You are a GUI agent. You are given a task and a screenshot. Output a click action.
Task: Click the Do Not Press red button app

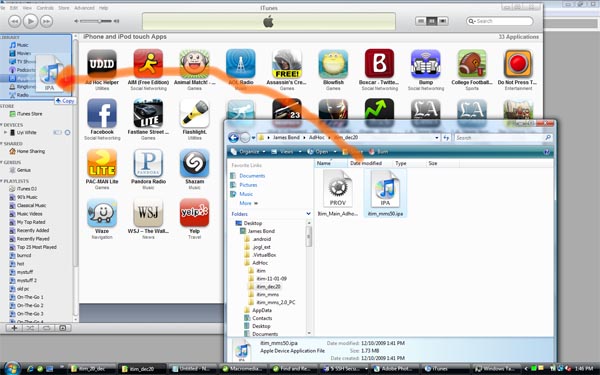518,64
